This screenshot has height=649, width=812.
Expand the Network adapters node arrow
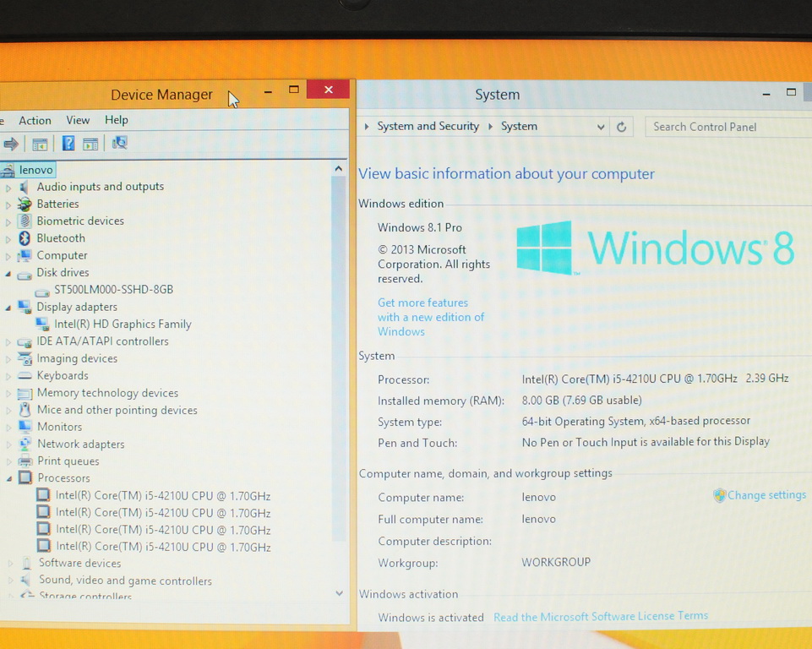8,444
